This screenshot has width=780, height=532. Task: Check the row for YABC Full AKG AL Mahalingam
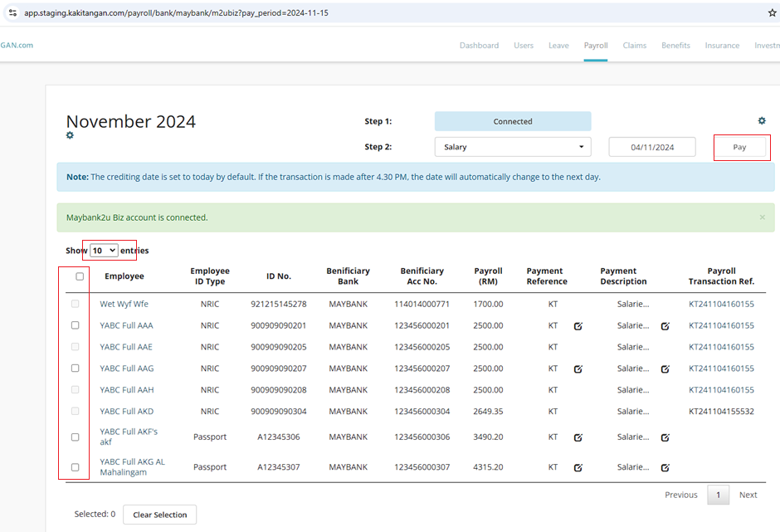pos(76,467)
